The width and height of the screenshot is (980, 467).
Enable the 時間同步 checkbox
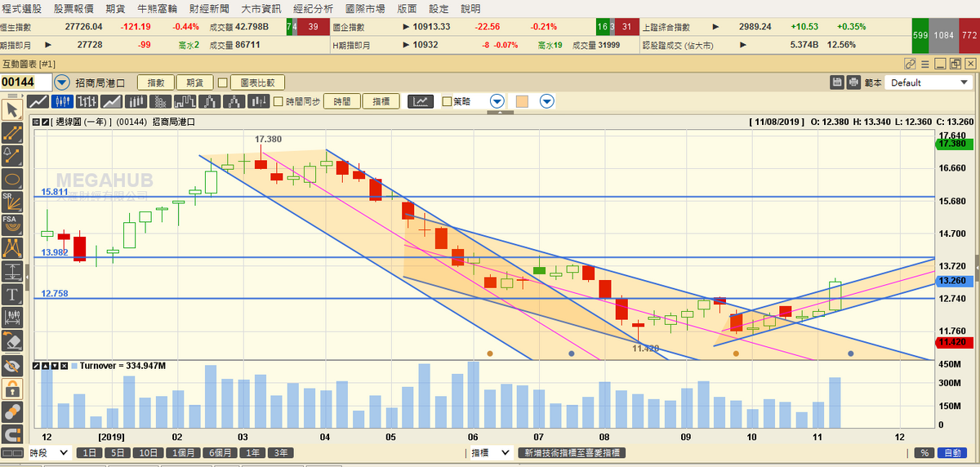tap(278, 102)
